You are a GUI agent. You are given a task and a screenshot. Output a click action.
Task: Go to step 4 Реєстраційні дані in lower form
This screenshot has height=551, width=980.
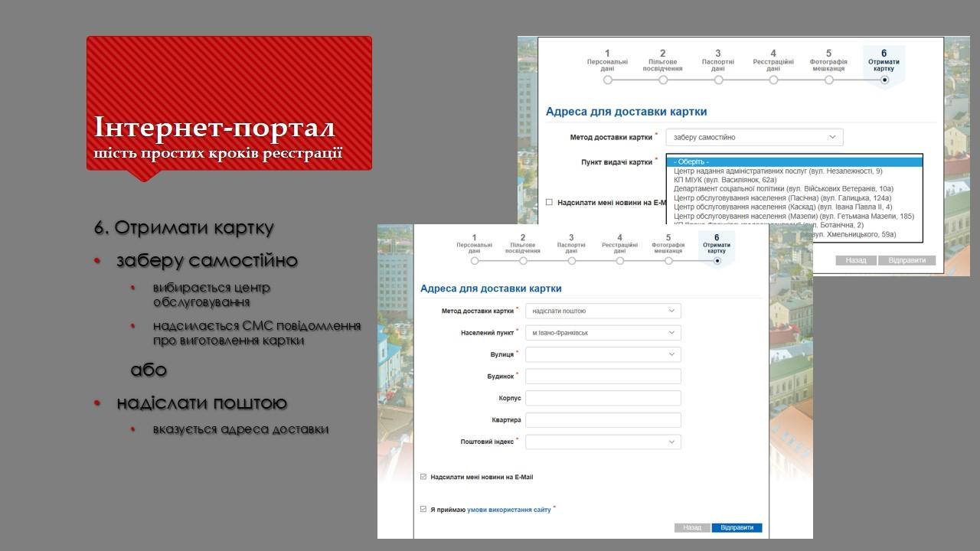[620, 250]
